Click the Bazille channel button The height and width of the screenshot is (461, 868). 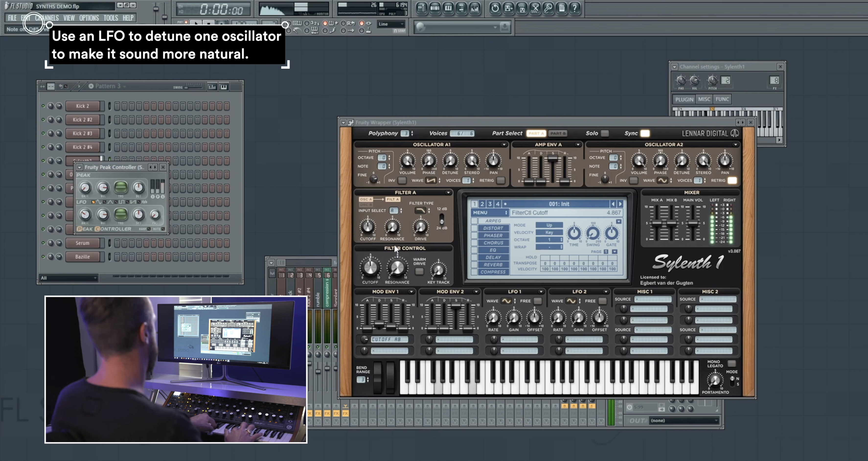(x=82, y=257)
